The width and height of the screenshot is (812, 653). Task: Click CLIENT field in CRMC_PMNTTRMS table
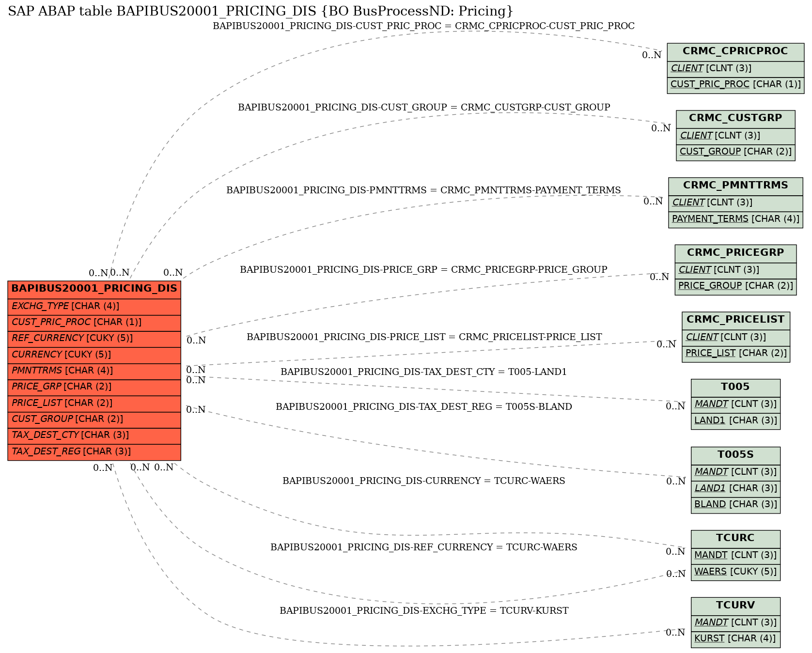(x=735, y=203)
